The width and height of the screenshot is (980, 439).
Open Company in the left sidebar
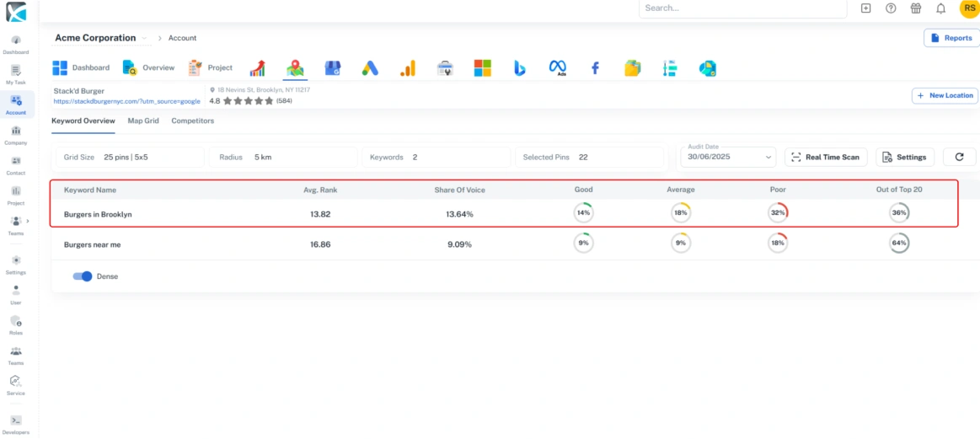[x=16, y=135]
